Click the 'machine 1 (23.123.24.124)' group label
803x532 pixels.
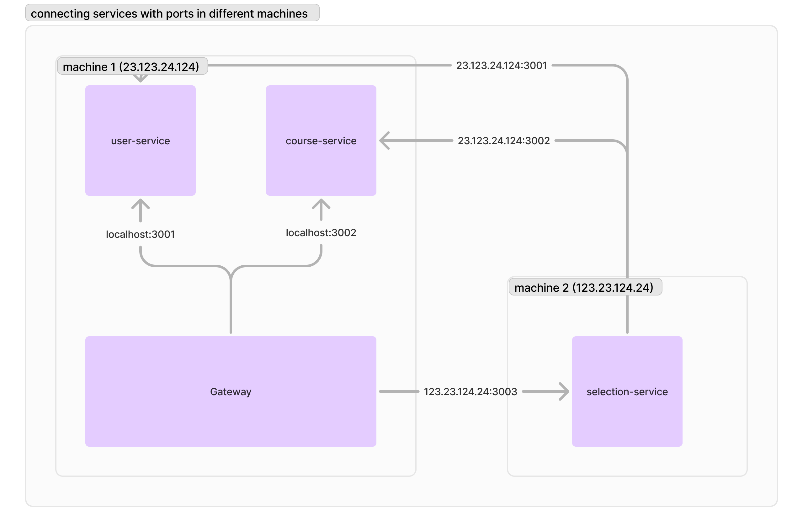click(x=132, y=66)
